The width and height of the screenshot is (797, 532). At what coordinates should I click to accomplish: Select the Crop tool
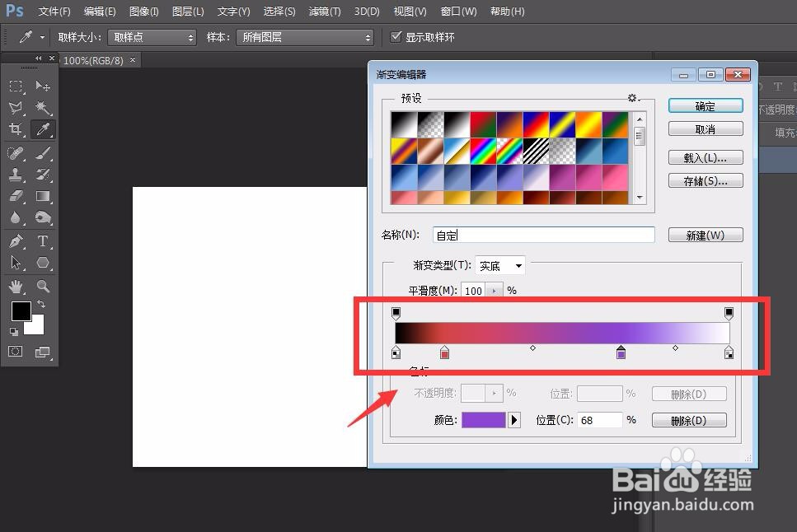click(16, 129)
